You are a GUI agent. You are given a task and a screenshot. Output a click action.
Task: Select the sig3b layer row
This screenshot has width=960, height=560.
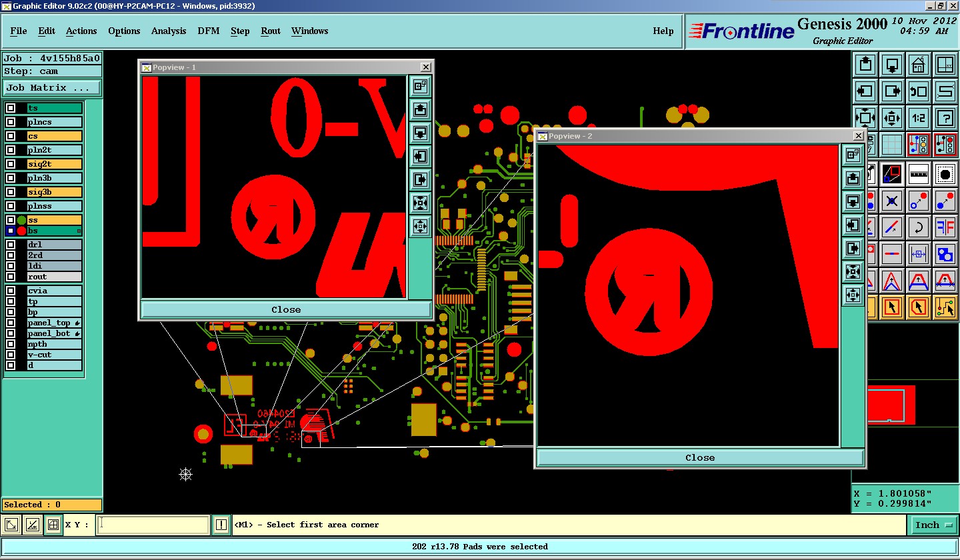pos(54,192)
